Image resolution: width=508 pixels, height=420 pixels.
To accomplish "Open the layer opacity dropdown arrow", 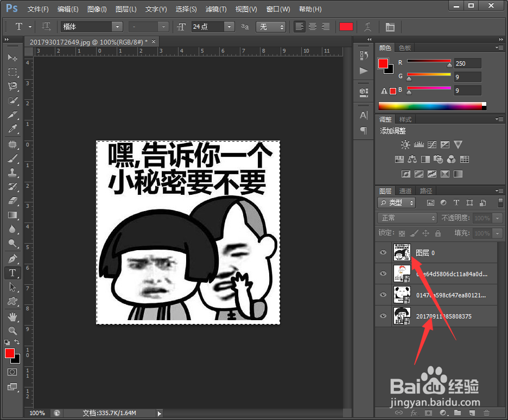I will coord(497,218).
